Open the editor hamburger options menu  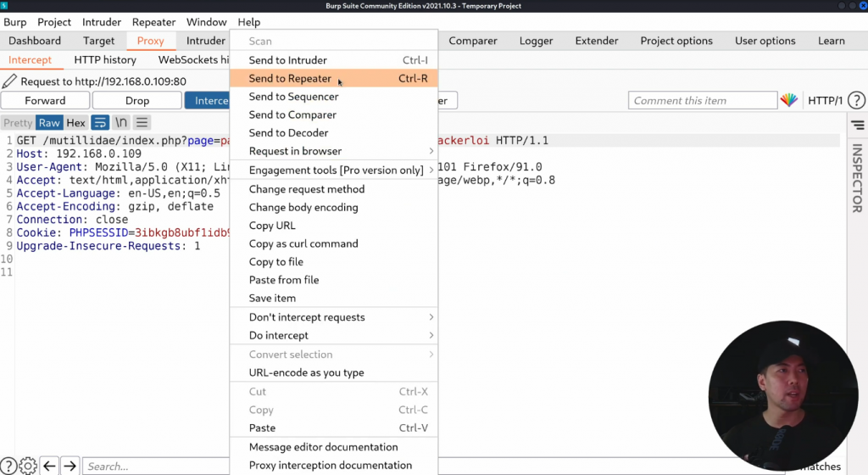[142, 123]
